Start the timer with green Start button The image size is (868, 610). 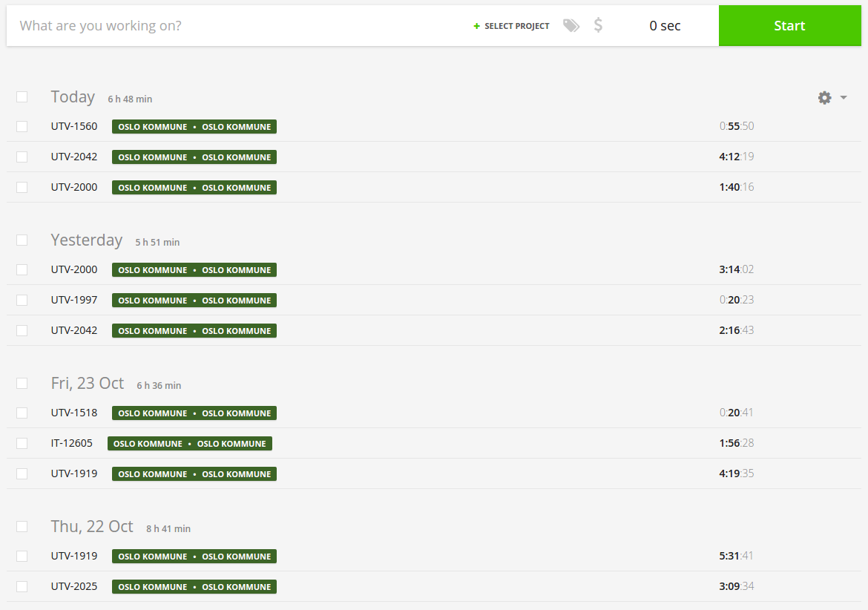789,25
